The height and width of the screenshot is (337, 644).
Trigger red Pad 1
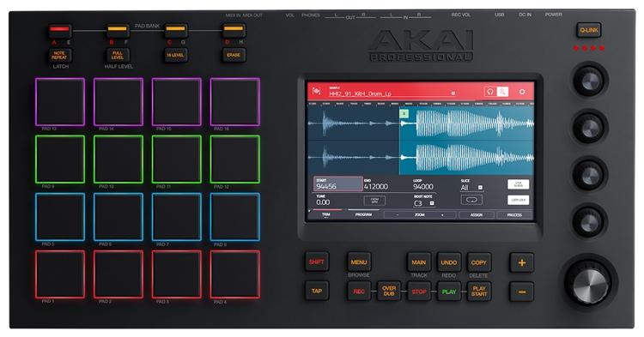(x=60, y=274)
